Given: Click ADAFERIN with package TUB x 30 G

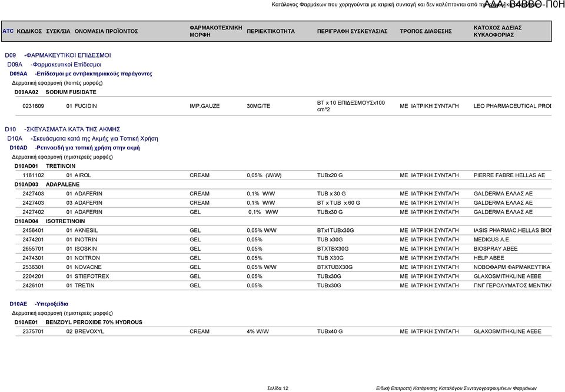Looking at the screenshot, I should click(x=88, y=194).
